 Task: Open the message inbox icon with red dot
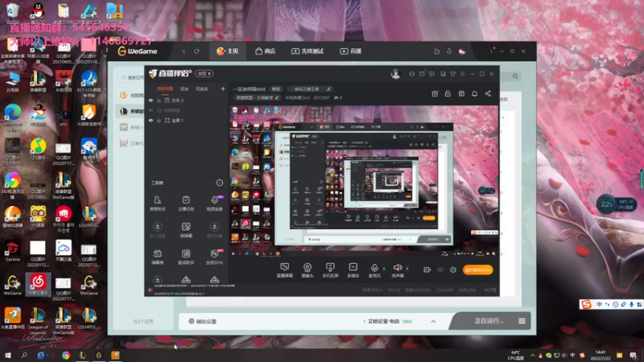click(422, 74)
